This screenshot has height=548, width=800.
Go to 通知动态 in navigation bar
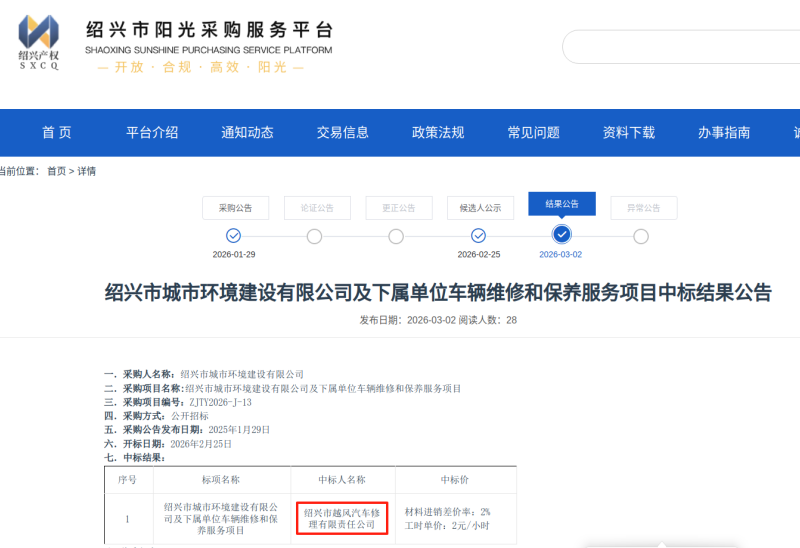coord(247,133)
